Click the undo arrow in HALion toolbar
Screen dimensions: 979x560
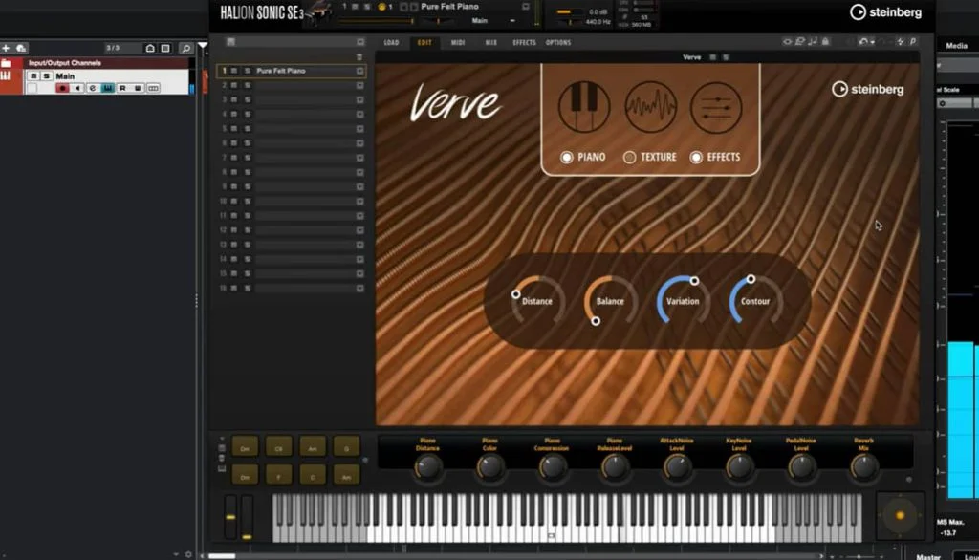(862, 42)
